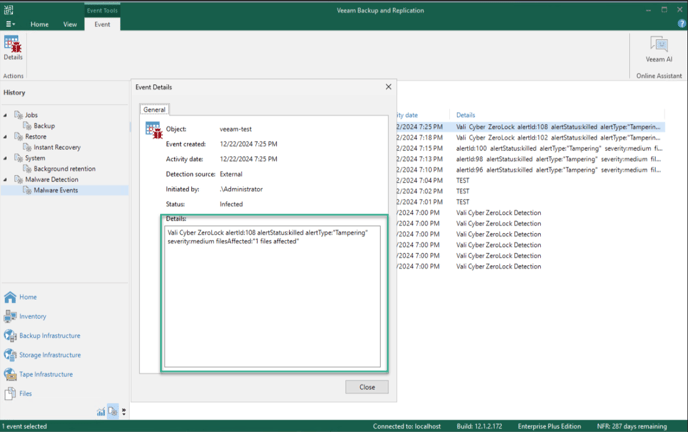Click 'Connected to: localhost' in status bar
Screen dimensions: 688x432
click(407, 426)
